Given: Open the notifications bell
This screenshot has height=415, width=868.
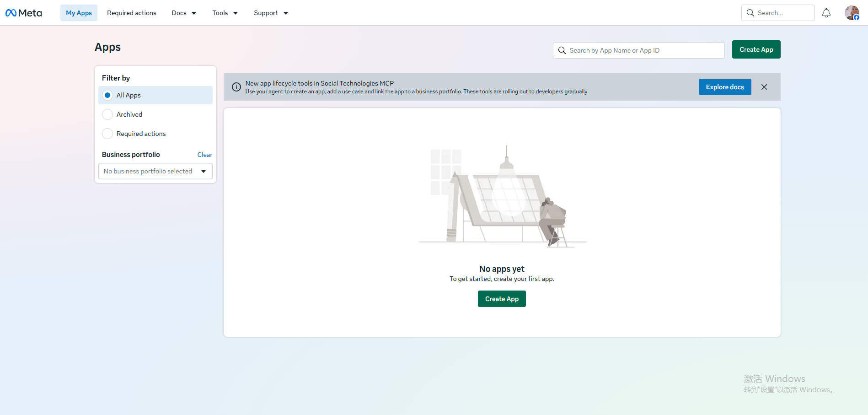Looking at the screenshot, I should click(x=826, y=13).
